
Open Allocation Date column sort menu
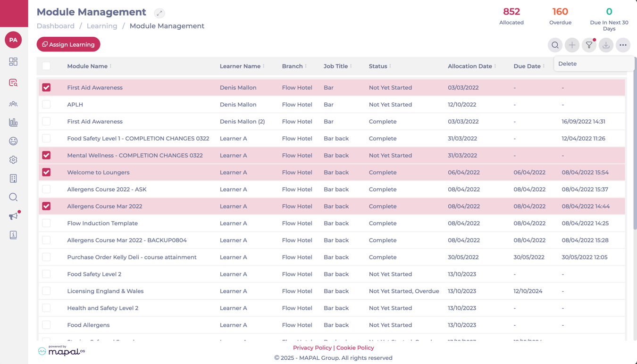click(x=495, y=66)
